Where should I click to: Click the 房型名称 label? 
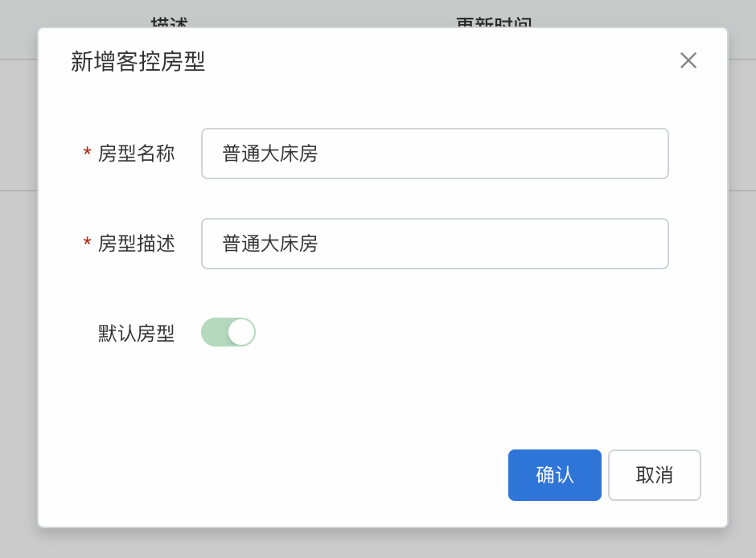coord(136,154)
